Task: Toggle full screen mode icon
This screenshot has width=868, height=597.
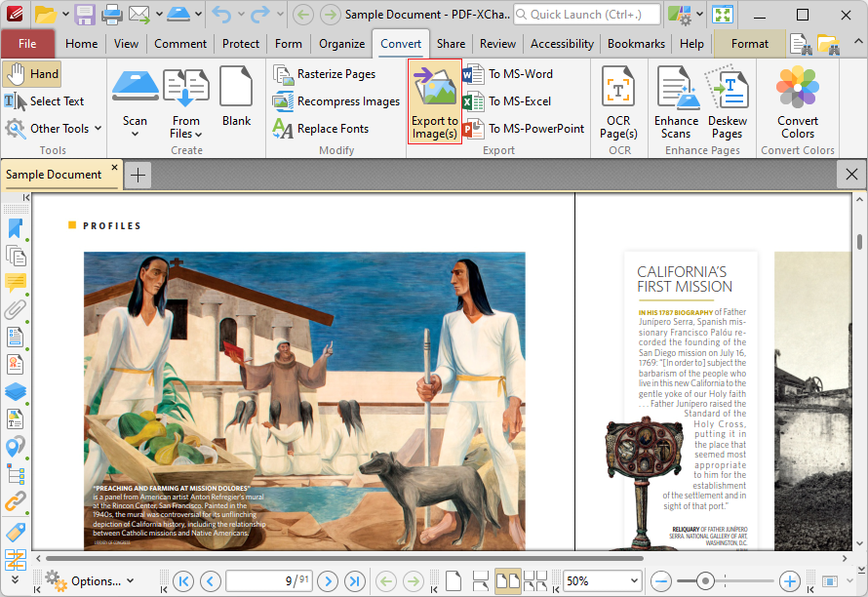Action: pyautogui.click(x=723, y=15)
